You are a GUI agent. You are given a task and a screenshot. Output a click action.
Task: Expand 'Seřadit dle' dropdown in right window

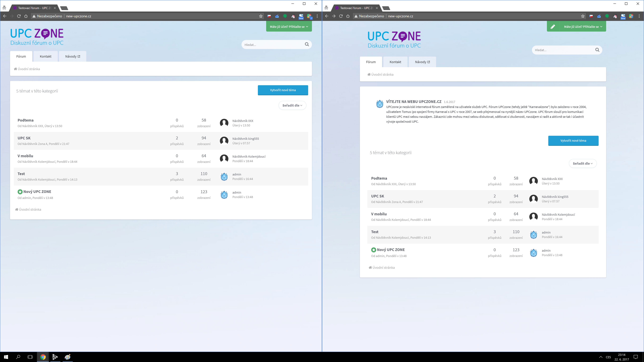[x=582, y=163]
